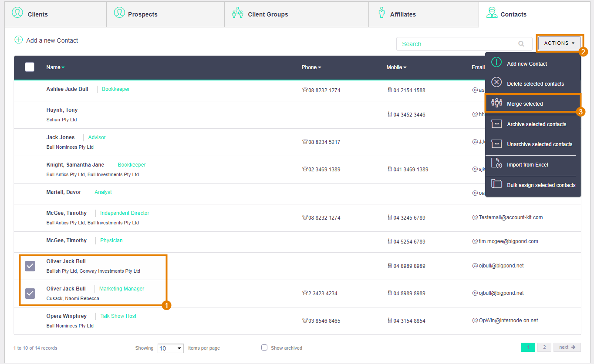This screenshot has width=594, height=364.
Task: Switch to the Clients tab
Action: click(55, 14)
